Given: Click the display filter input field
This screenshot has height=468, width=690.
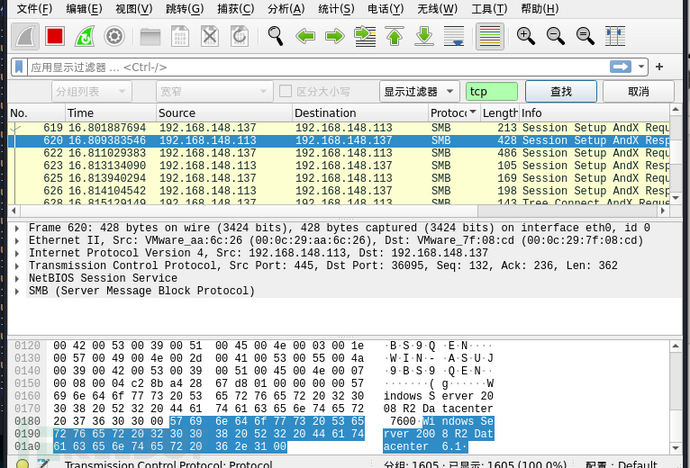Looking at the screenshot, I should [319, 67].
